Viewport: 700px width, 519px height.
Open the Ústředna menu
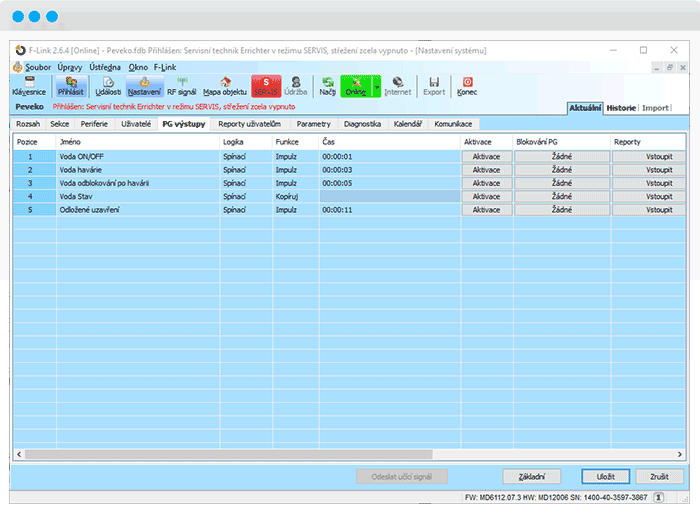tap(104, 67)
